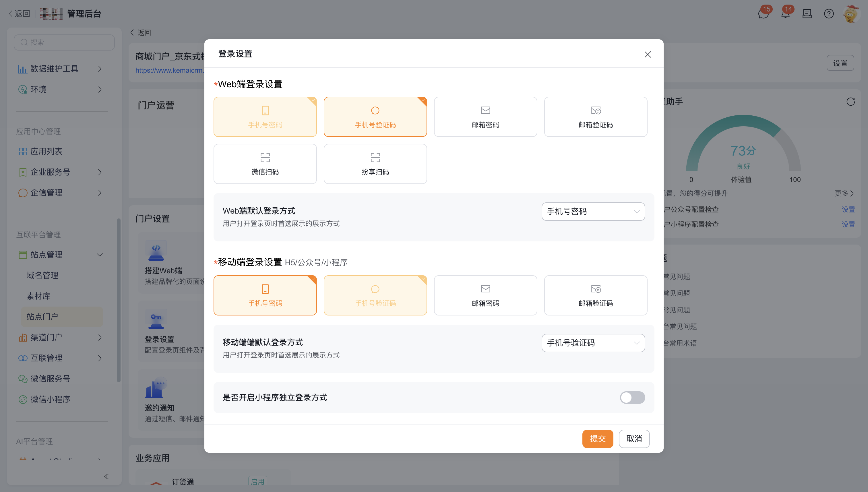Expand 企业服务号 chevron
The height and width of the screenshot is (492, 868).
click(100, 172)
